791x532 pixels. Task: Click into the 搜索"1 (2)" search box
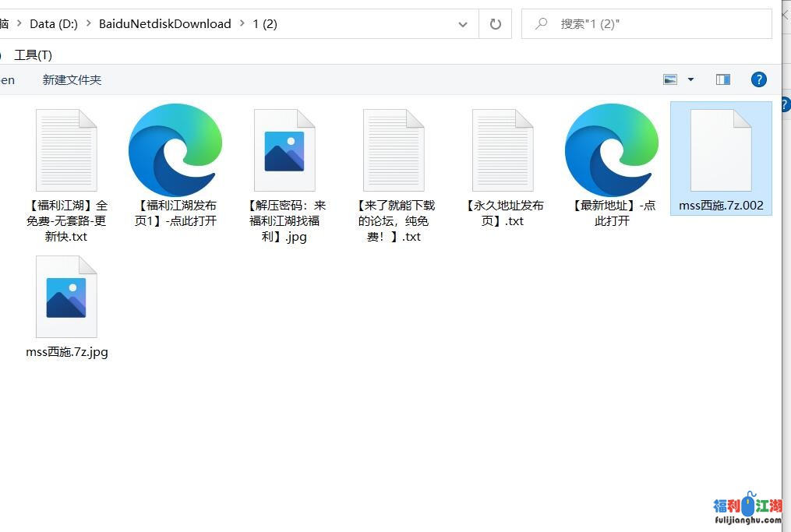[655, 24]
